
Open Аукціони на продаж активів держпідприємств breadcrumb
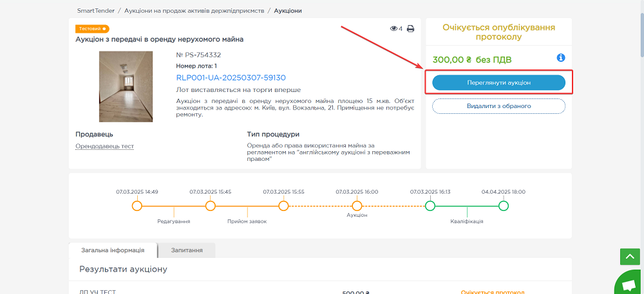[x=195, y=11]
